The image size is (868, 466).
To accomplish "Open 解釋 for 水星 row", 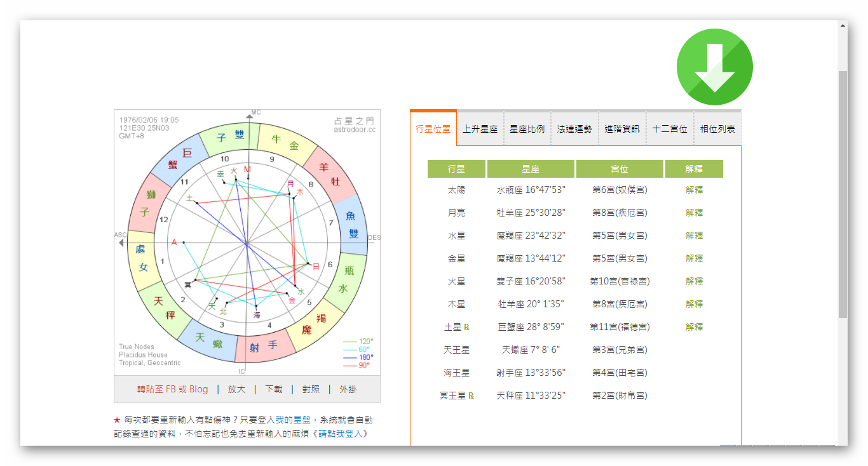I will [695, 236].
